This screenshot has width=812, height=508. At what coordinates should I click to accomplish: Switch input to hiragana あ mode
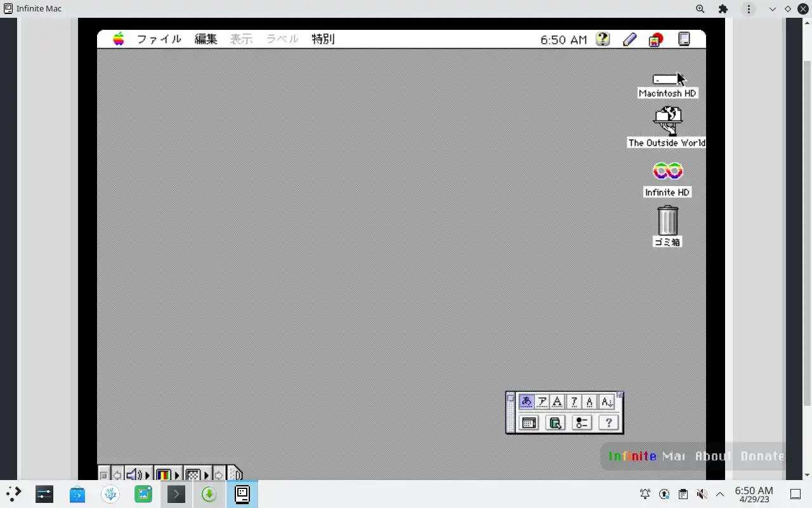(x=526, y=402)
